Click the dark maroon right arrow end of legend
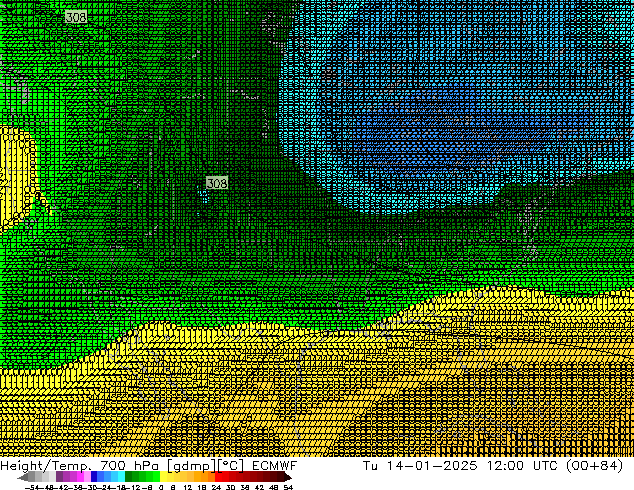This screenshot has width=634, height=490. pos(287,477)
